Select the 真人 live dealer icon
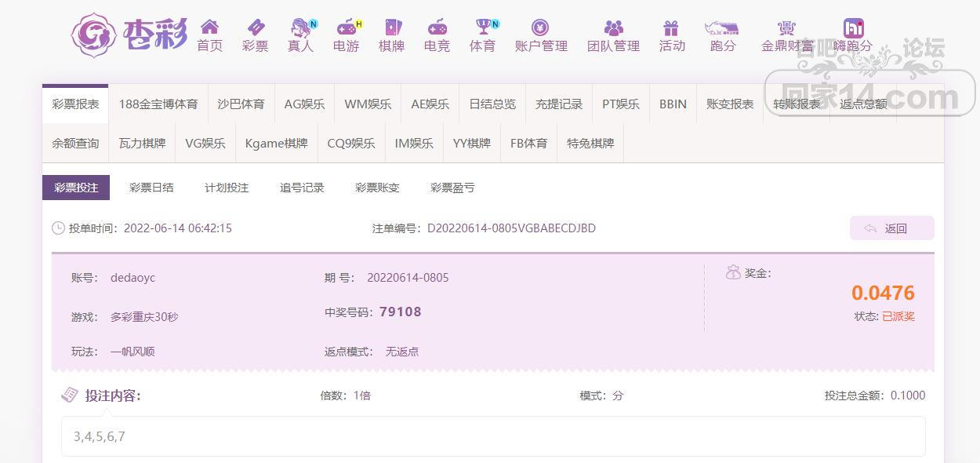980x463 pixels. pyautogui.click(x=300, y=27)
